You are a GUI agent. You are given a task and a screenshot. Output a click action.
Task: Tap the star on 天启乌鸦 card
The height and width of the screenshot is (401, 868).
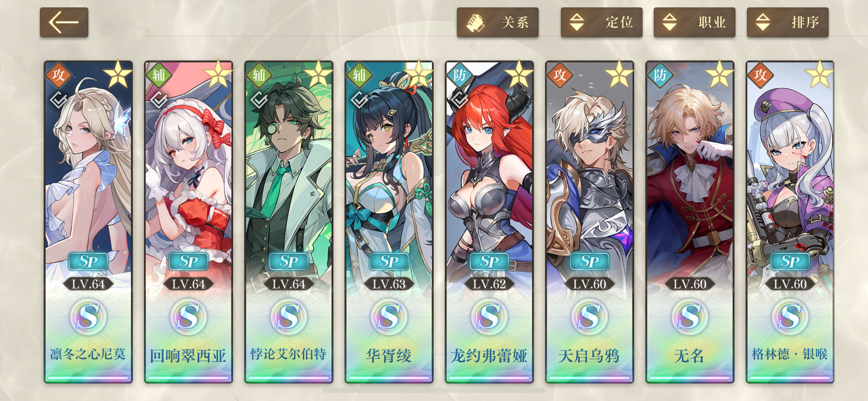619,74
